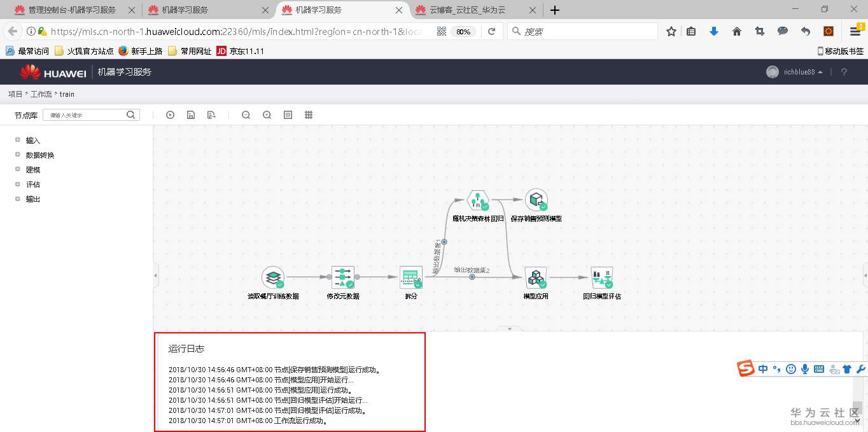Select the 回归模型评估 node
This screenshot has height=432, width=868.
(x=601, y=277)
